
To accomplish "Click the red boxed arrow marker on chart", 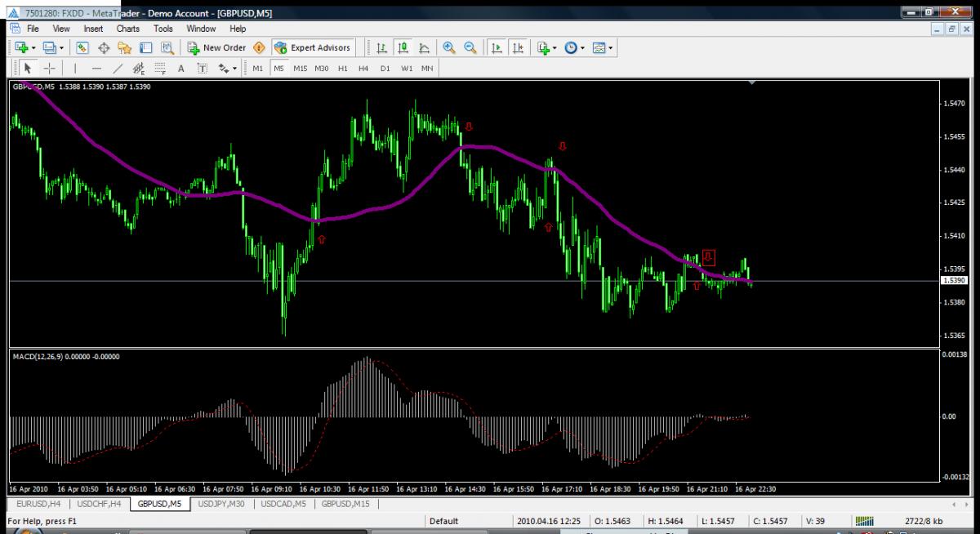I will pos(708,257).
